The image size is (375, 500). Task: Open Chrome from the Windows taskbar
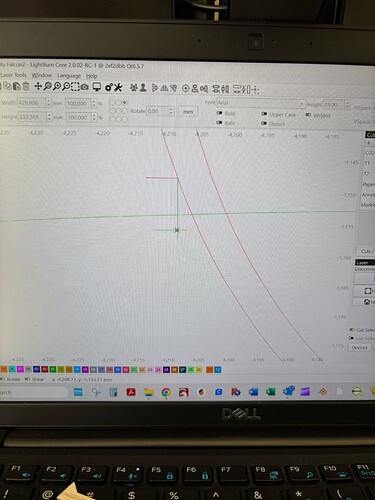coord(166,392)
